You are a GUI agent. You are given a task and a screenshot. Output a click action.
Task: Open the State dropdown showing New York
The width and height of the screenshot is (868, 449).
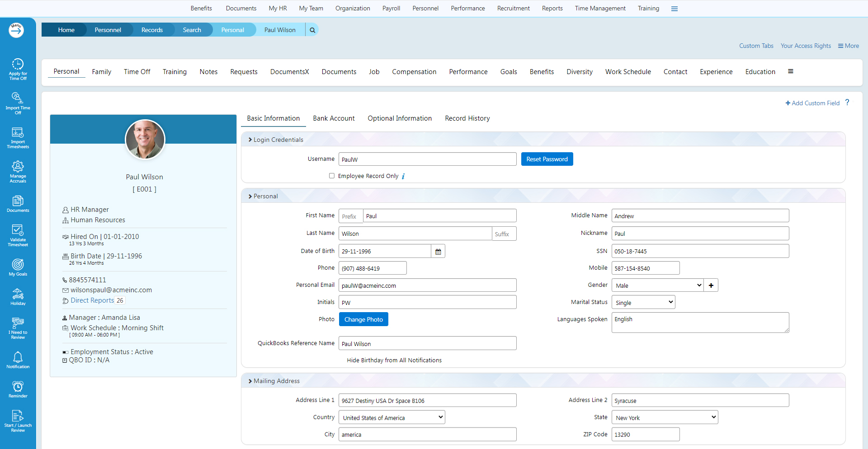(665, 418)
